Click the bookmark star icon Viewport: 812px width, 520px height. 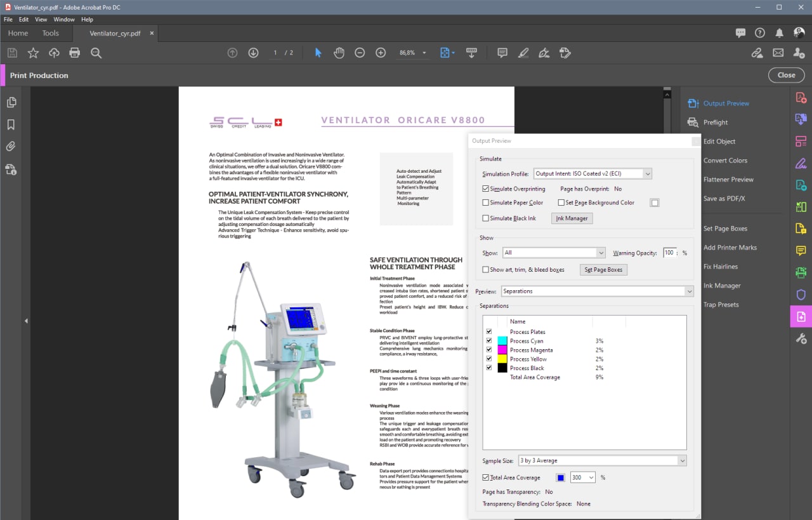pos(33,53)
